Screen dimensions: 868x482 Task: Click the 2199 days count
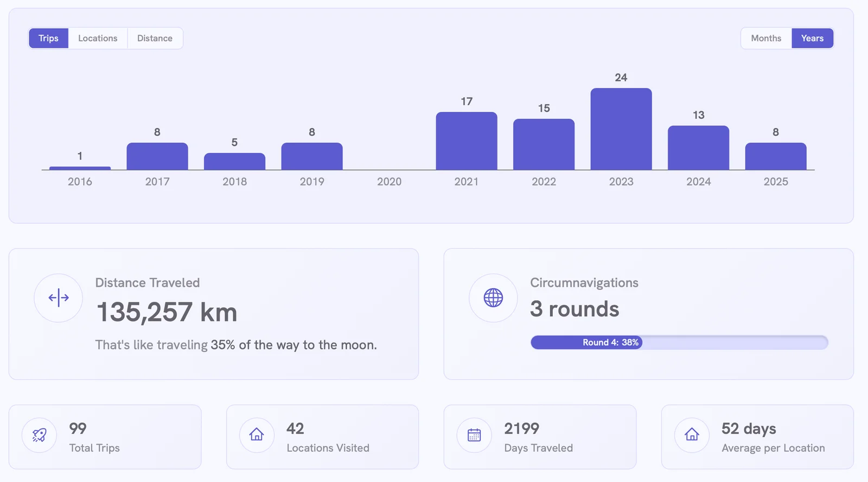[521, 428]
